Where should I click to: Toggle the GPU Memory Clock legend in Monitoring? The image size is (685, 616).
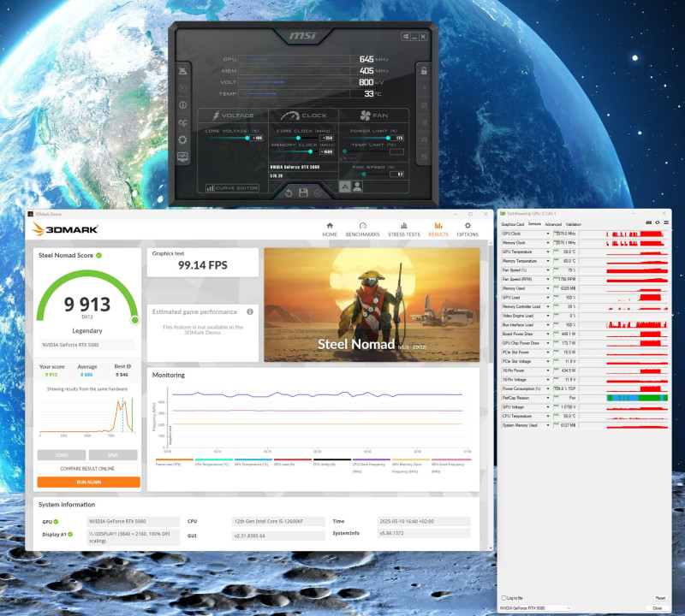pyautogui.click(x=411, y=465)
